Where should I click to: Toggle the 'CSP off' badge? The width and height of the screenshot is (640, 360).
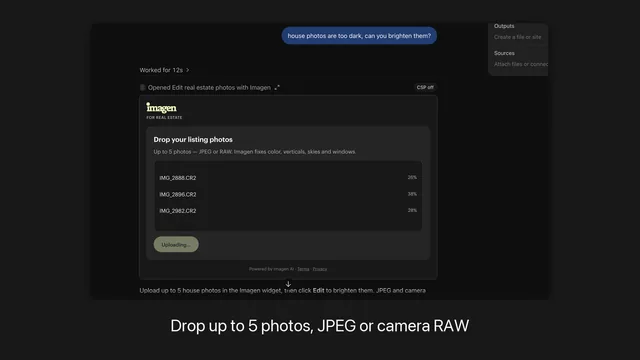tap(425, 87)
